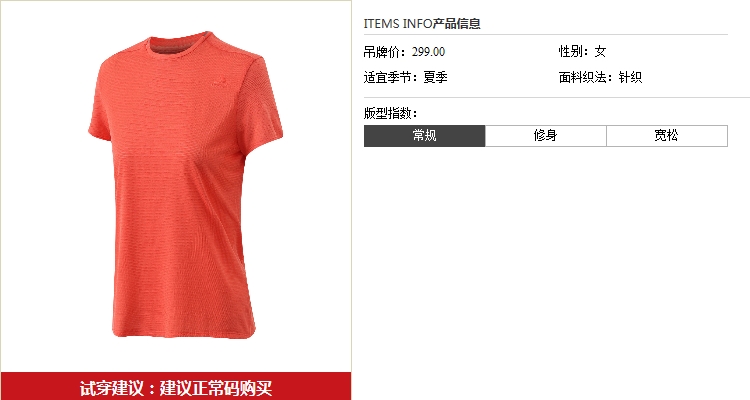
Task: Select the 299.00 price value
Action: point(428,52)
